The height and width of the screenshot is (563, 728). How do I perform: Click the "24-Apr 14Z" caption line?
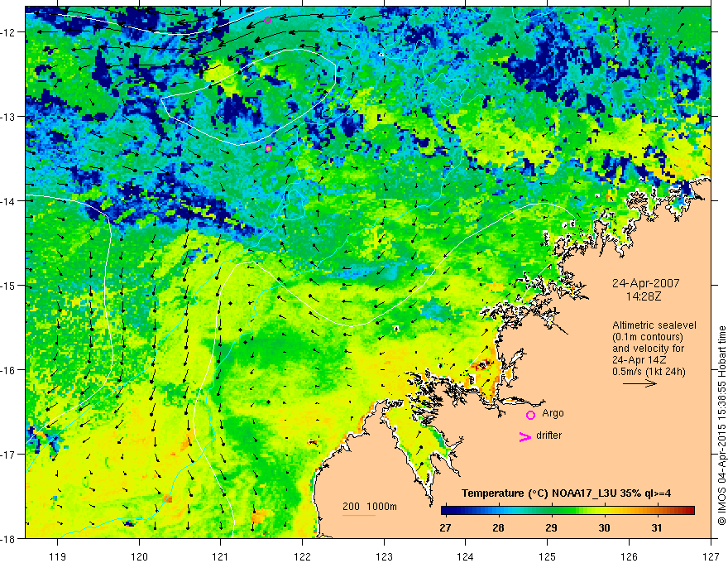[639, 360]
